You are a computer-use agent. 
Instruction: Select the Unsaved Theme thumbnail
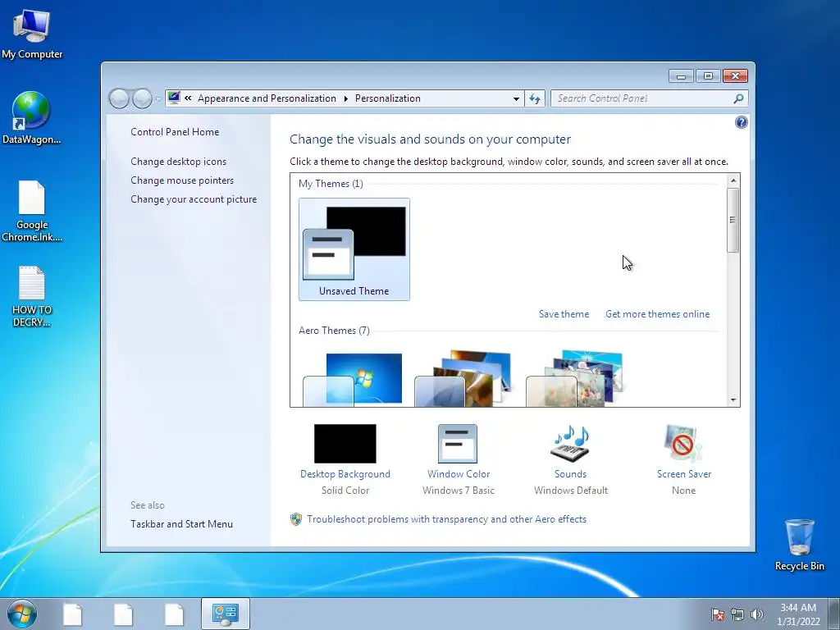point(354,249)
